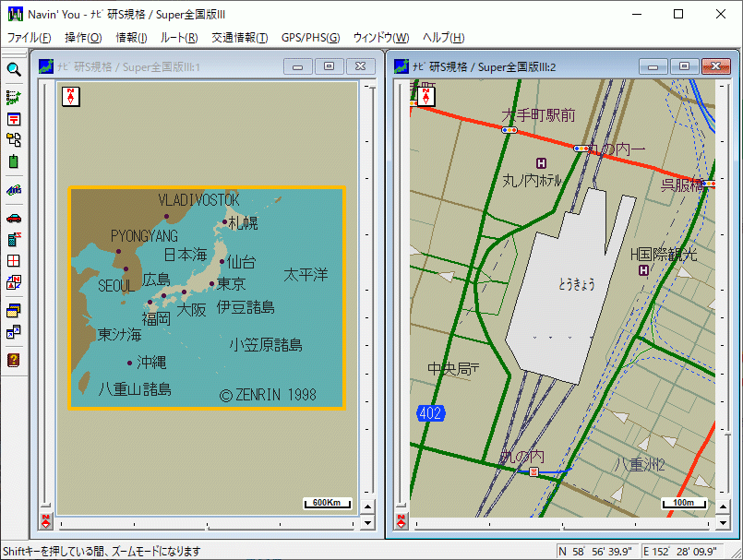Click the overlapping windows toolbar icon
The width and height of the screenshot is (743, 560).
point(14,331)
